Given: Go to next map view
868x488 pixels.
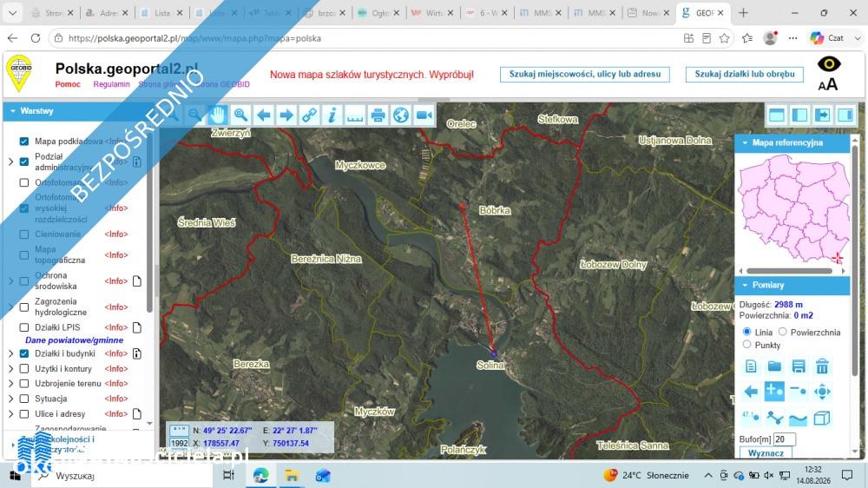Looking at the screenshot, I should [x=286, y=115].
